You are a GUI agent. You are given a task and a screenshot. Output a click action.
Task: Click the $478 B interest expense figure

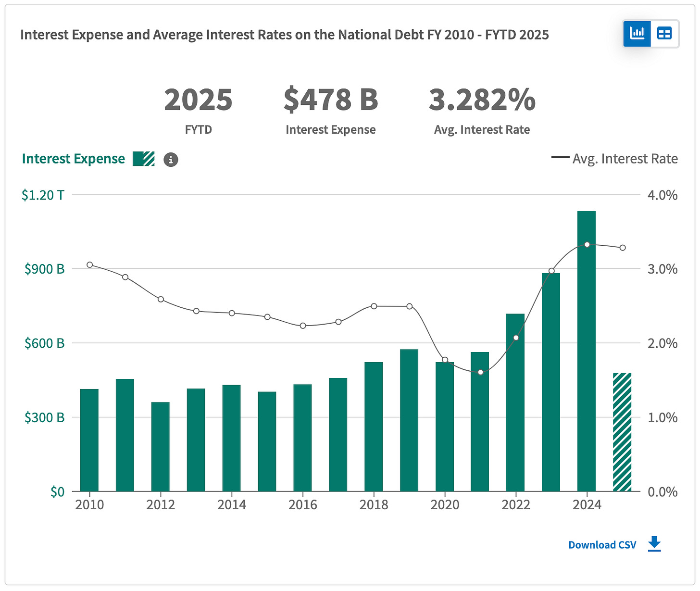tap(331, 100)
